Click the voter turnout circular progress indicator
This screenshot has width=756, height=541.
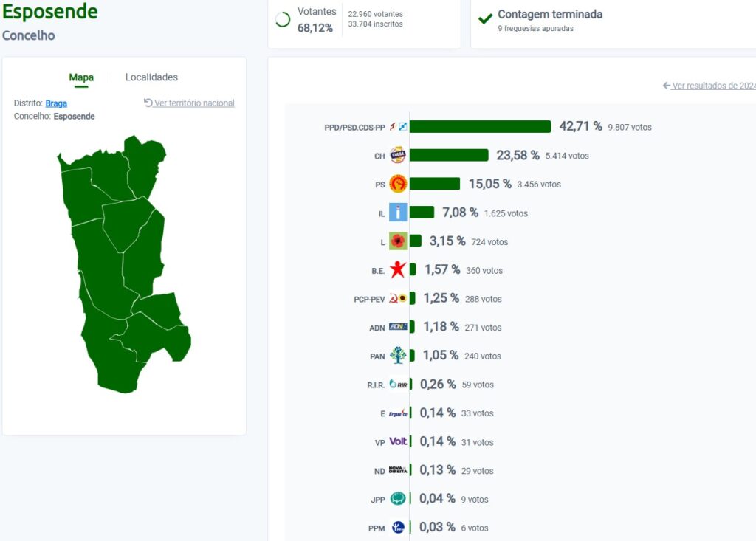click(283, 20)
